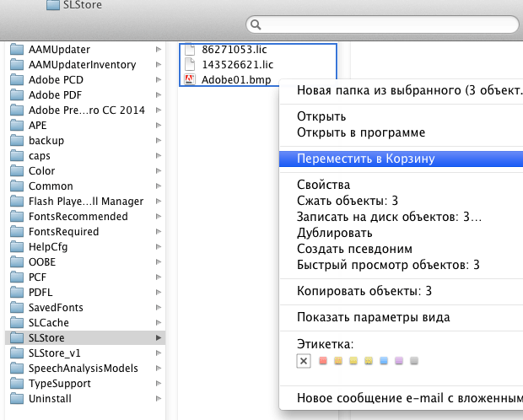
Task: Click inside the Finder search field
Action: [x=382, y=24]
